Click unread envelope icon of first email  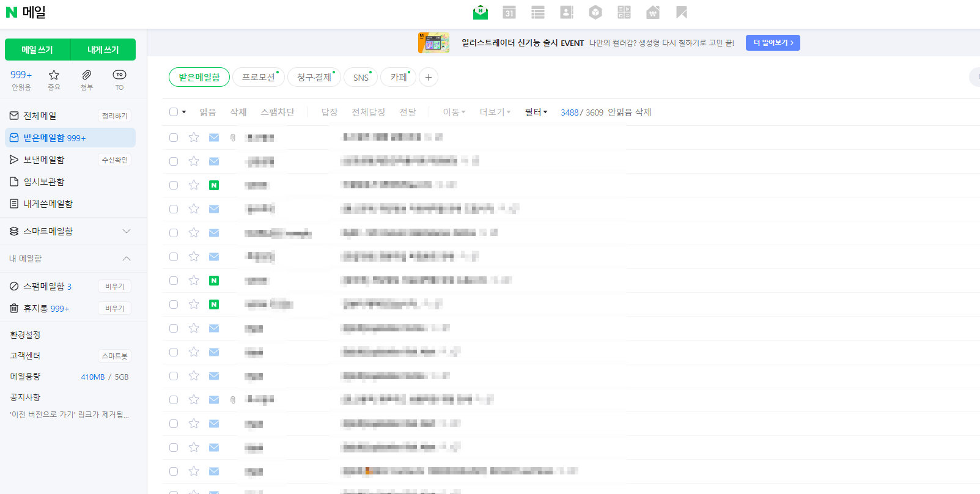pyautogui.click(x=214, y=138)
